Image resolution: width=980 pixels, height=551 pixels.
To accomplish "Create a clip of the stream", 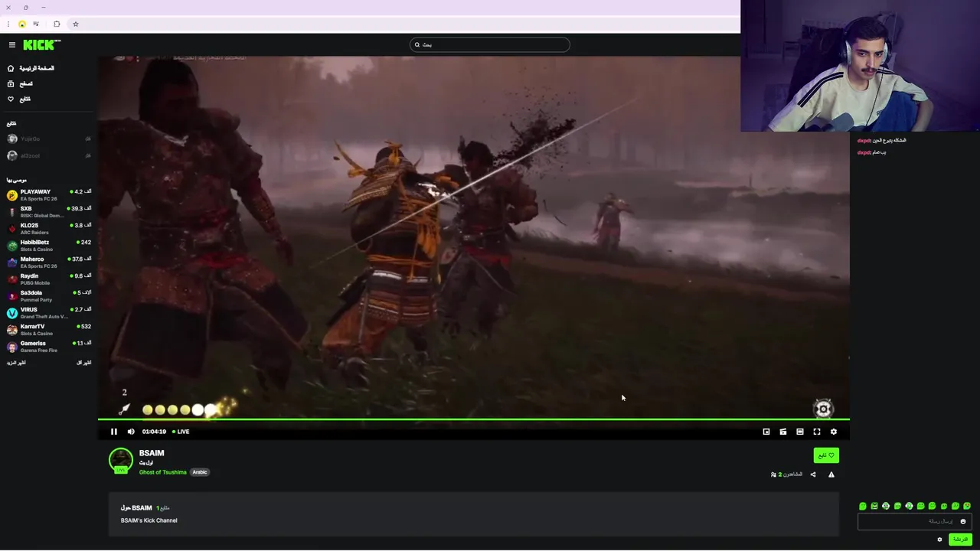I will pyautogui.click(x=783, y=432).
